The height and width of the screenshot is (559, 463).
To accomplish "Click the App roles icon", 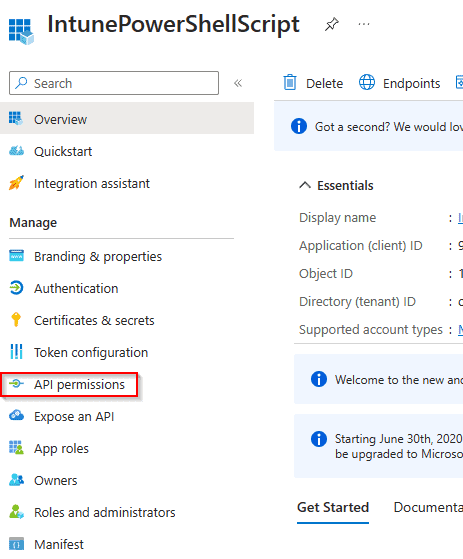I will (x=16, y=447).
